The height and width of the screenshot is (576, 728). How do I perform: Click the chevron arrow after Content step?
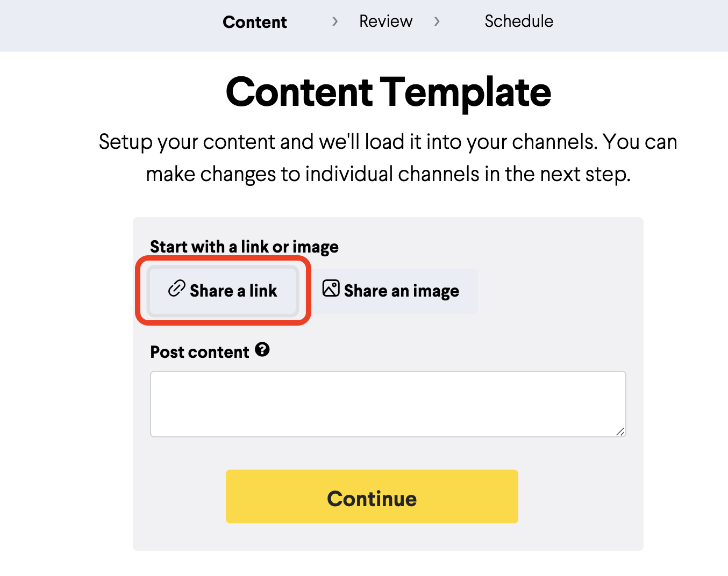click(335, 21)
